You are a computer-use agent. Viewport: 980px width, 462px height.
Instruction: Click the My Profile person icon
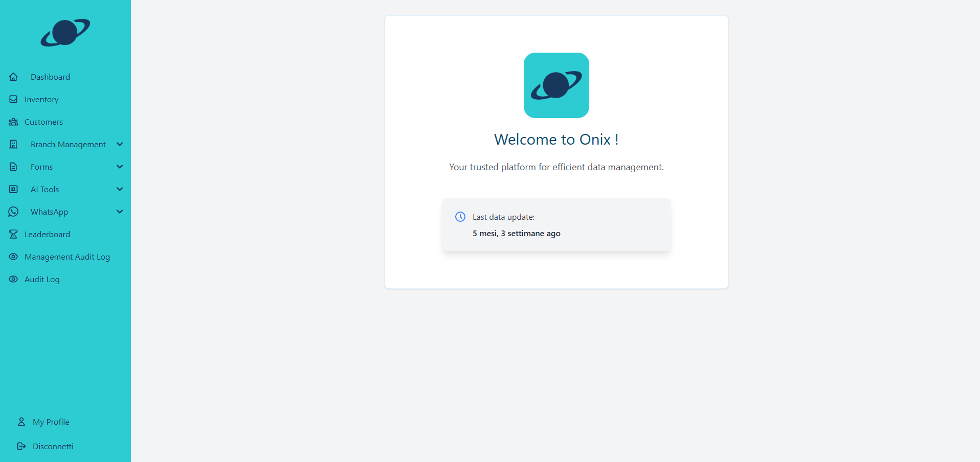point(21,422)
